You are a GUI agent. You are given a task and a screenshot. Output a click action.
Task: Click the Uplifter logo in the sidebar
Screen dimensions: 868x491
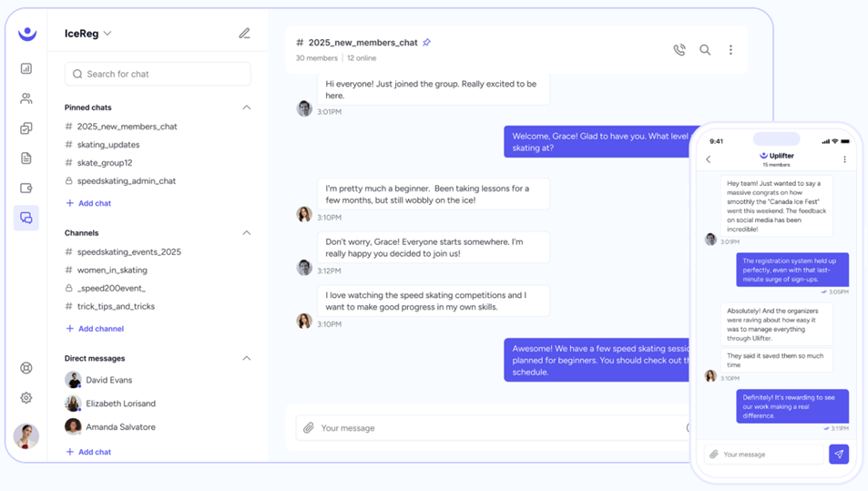tap(26, 34)
